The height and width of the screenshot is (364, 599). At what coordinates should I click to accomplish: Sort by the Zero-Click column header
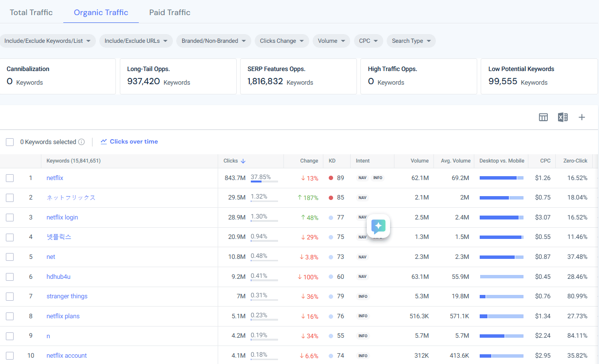coord(575,161)
